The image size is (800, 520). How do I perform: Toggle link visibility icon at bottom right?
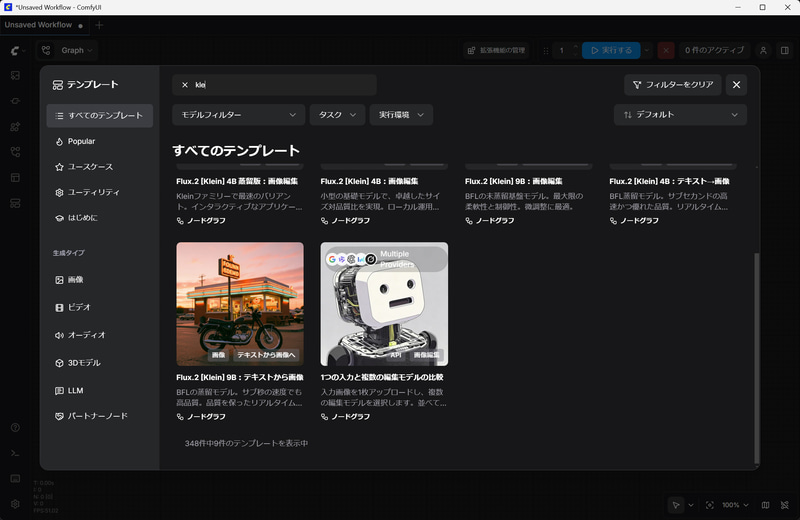tap(785, 505)
